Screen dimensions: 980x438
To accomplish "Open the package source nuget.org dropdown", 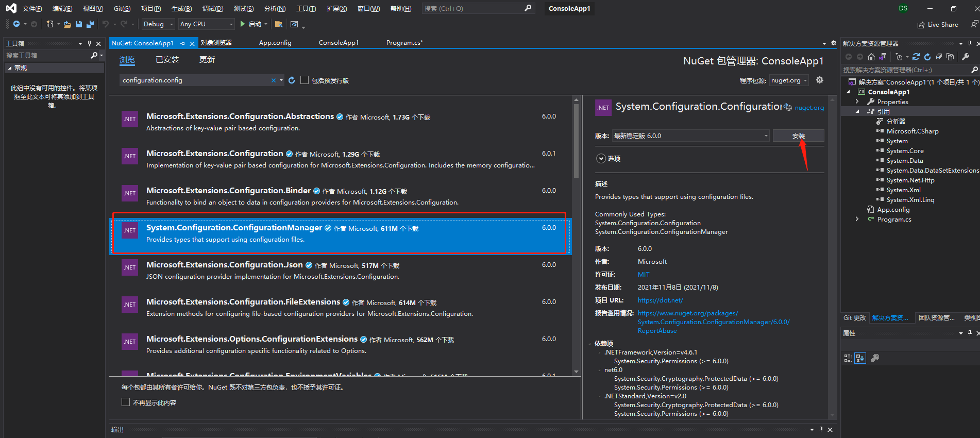I will 789,80.
